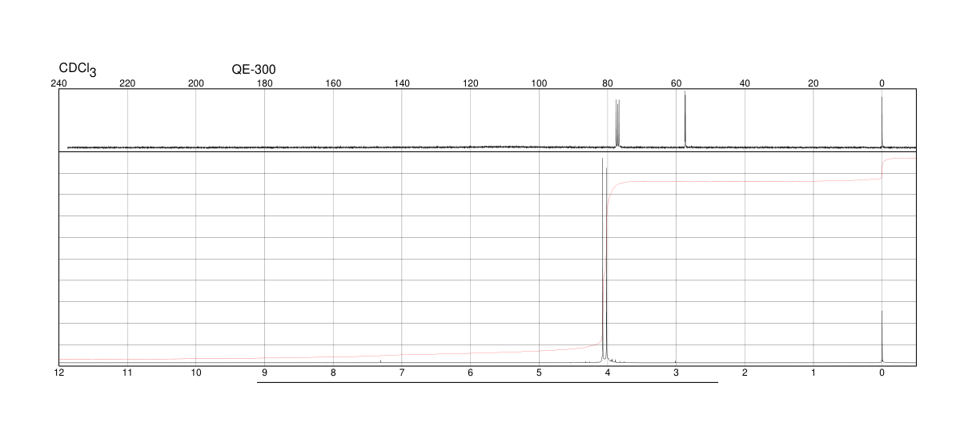
Task: Click the 180 tick label on the top axis
Action: point(264,83)
